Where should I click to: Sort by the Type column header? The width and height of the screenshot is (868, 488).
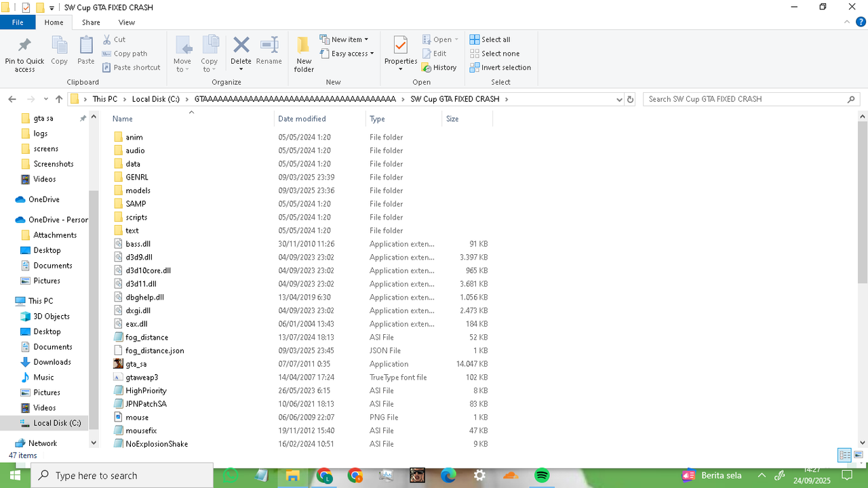click(403, 119)
